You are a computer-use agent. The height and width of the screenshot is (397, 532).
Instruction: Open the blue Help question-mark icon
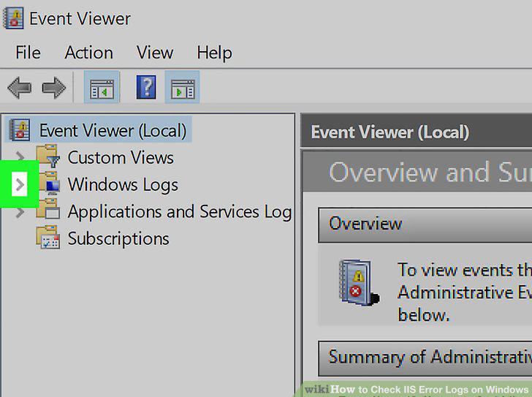pyautogui.click(x=146, y=87)
